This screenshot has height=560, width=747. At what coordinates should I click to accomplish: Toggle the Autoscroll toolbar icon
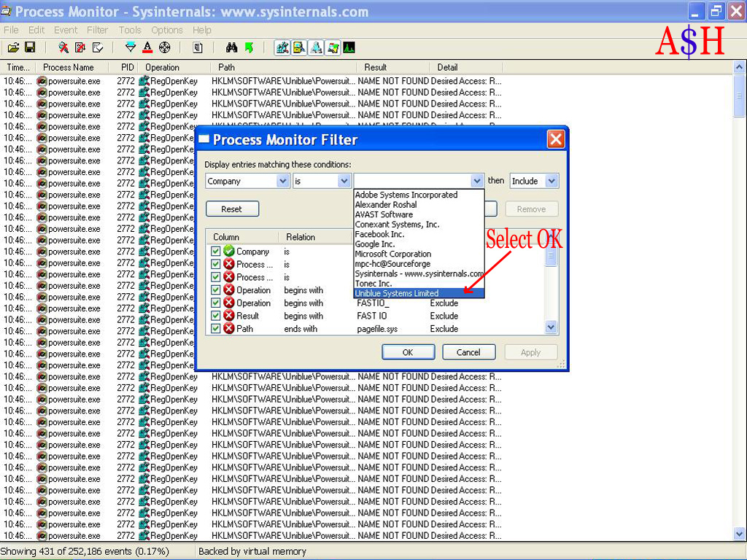coord(80,47)
